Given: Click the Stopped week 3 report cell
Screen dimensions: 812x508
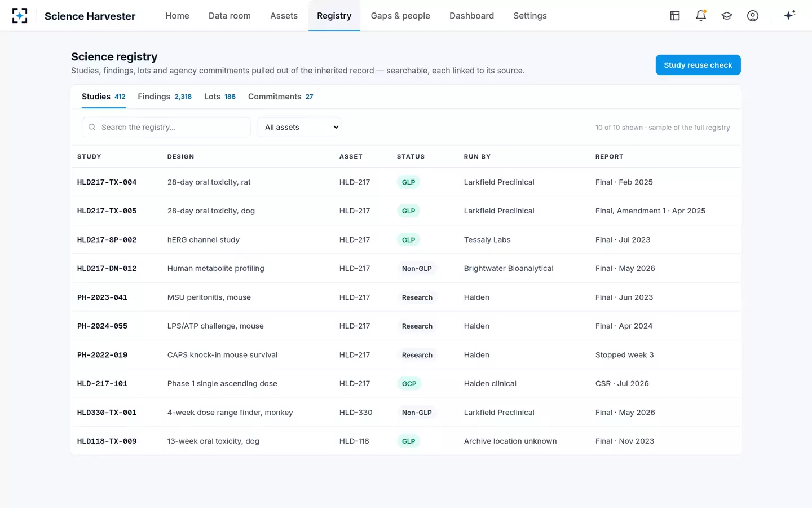Looking at the screenshot, I should (624, 355).
